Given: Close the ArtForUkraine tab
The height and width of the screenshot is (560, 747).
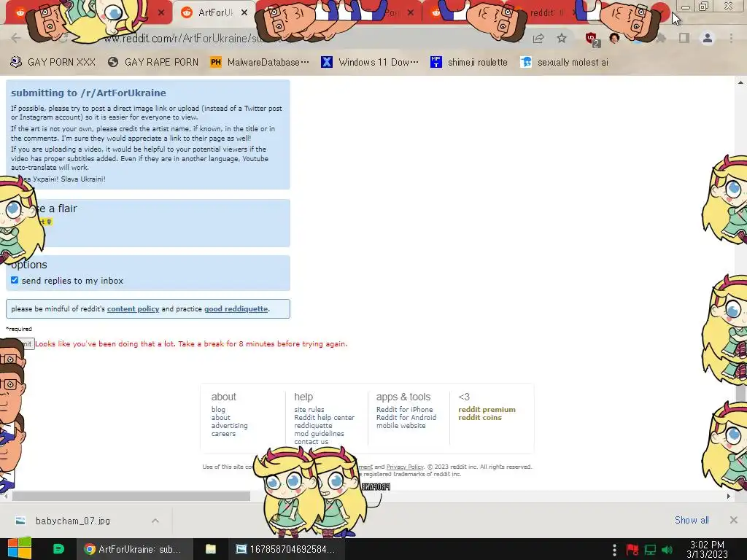Looking at the screenshot, I should pos(244,12).
